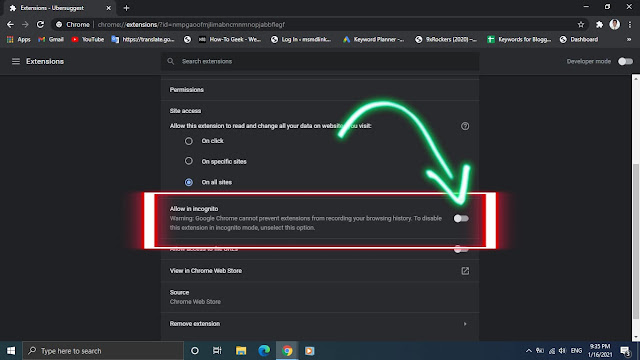Click the Chrome site info chip in address bar
Image resolution: width=640 pixels, height=360 pixels.
tap(73, 24)
